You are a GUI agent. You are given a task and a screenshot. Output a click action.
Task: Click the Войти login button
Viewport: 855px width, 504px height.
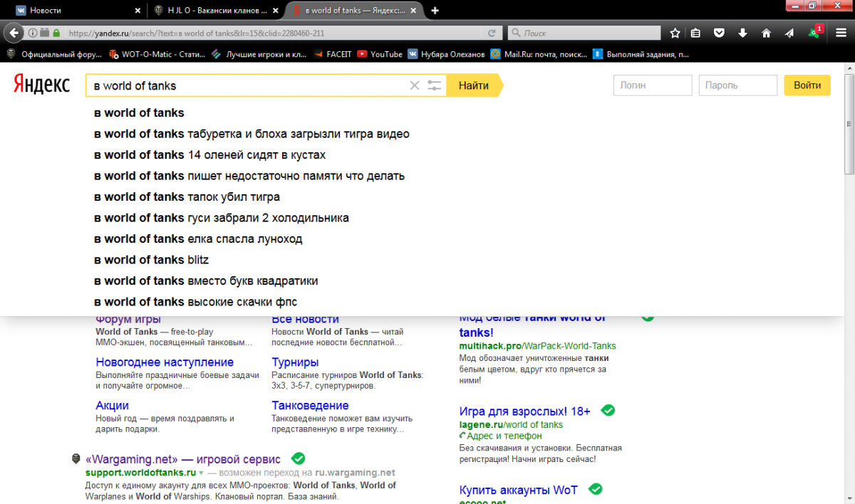(807, 85)
